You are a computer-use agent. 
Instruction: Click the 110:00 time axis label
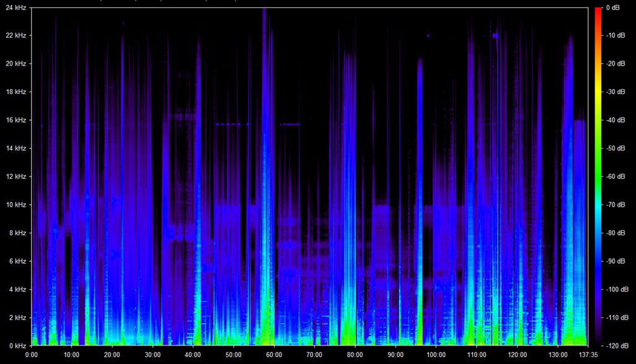point(477,355)
